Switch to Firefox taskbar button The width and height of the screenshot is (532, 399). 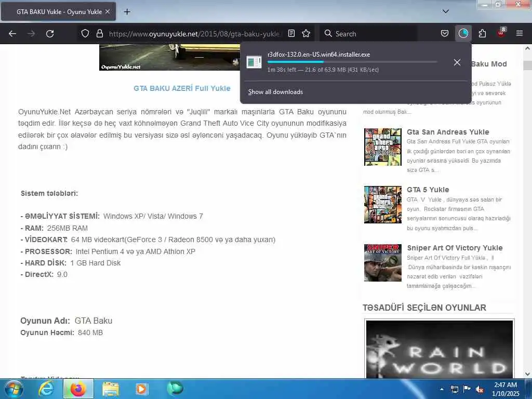(78, 389)
